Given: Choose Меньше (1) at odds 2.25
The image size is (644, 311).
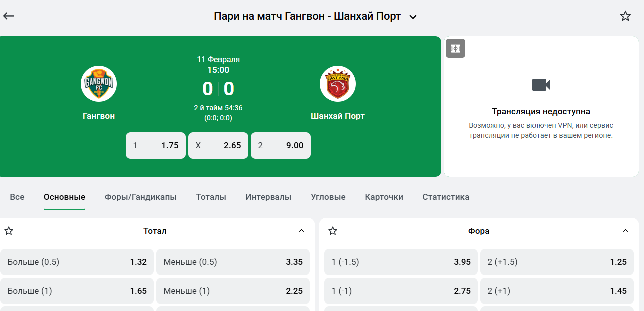Looking at the screenshot, I should (x=233, y=290).
